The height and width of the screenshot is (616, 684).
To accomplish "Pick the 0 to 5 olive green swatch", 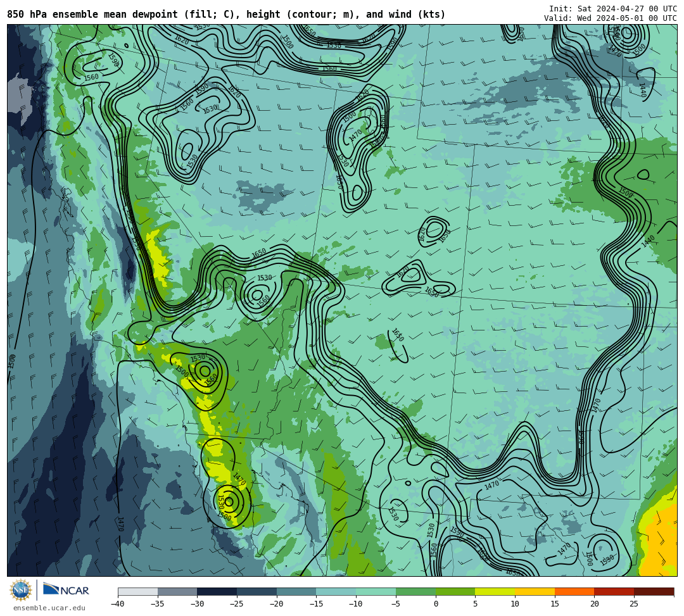I will click(455, 591).
